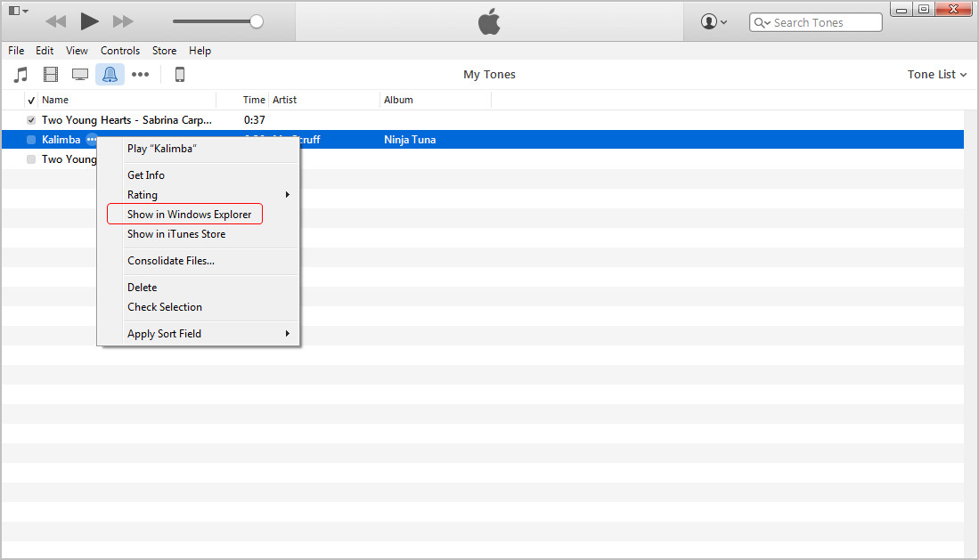Show more libraries via the ellipsis icon
Viewport: 979px width, 560px height.
[x=140, y=74]
